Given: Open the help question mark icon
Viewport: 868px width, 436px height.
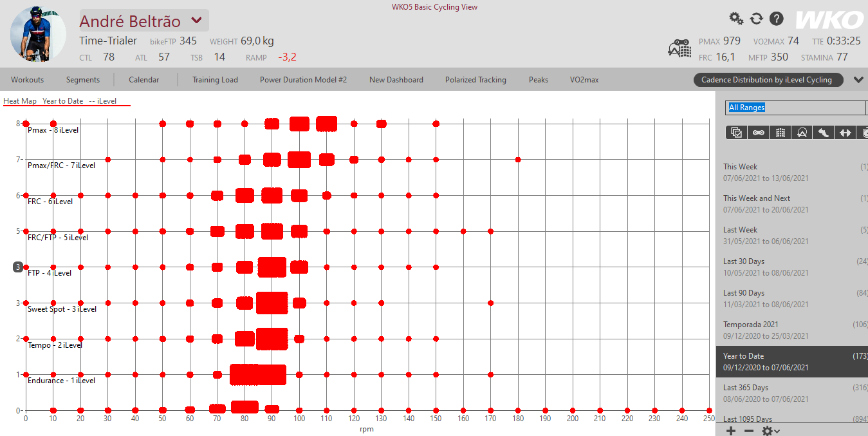Looking at the screenshot, I should point(777,19).
